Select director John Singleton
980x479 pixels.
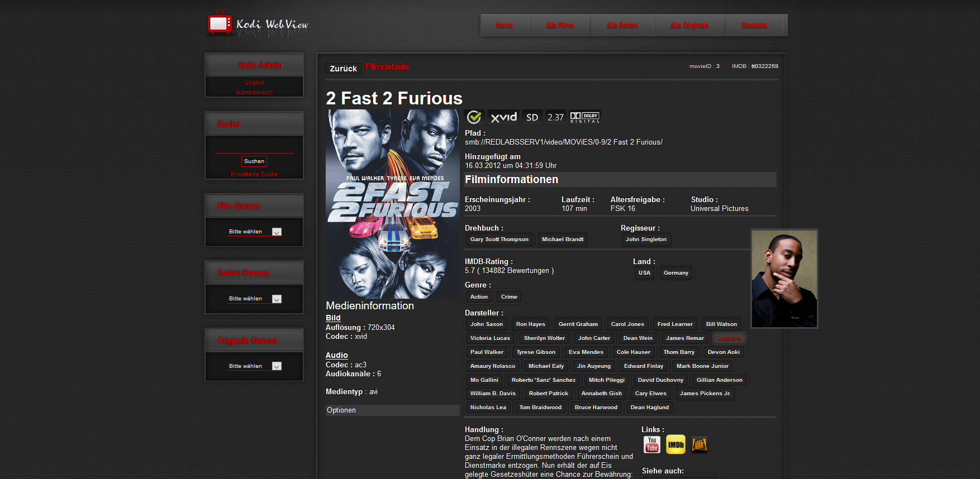click(x=646, y=239)
